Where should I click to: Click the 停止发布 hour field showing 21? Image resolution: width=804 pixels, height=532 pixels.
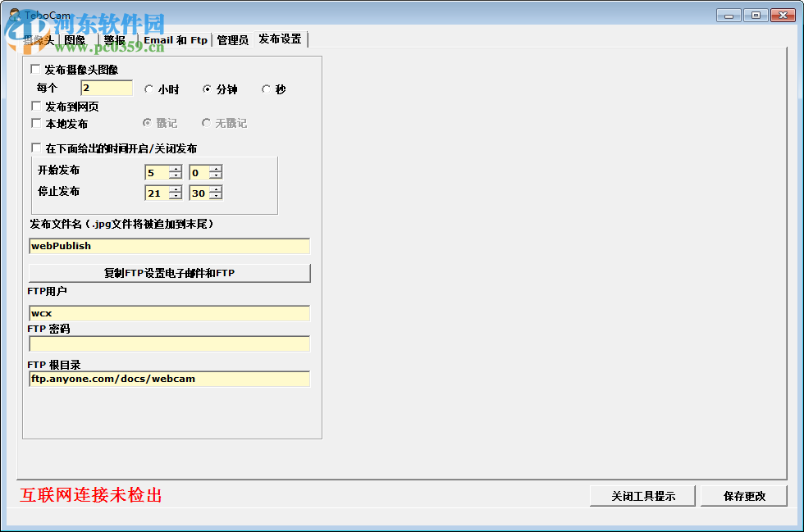point(157,193)
